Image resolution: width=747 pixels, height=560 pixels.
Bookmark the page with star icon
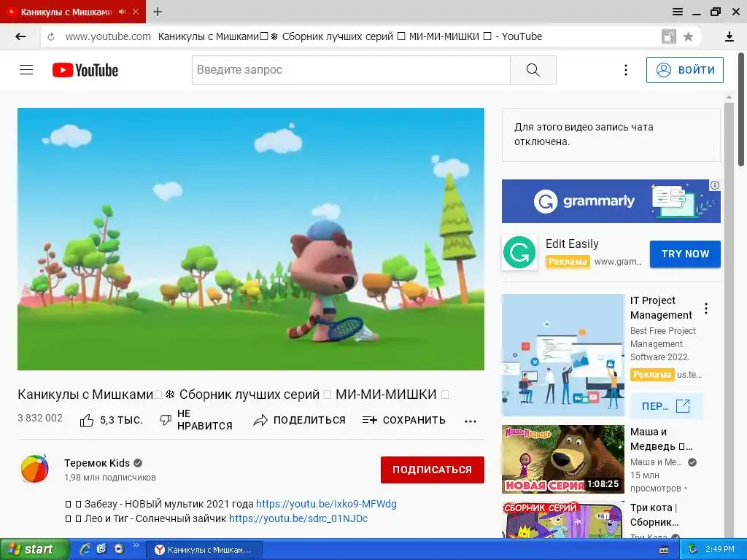688,36
